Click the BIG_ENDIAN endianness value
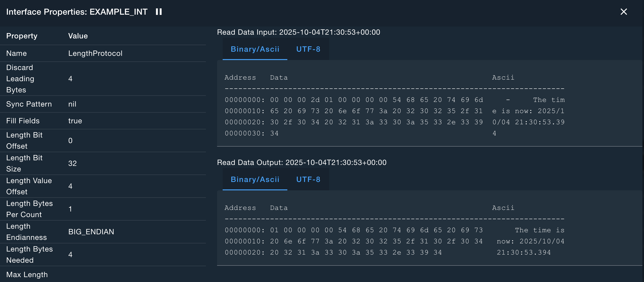Screen dimensions: 644x282 [x=91, y=232]
